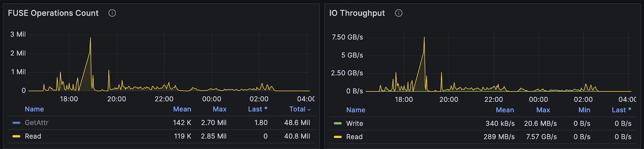Click the 7.50 GB/s y-axis label
This screenshot has height=149, width=644.
pyautogui.click(x=347, y=37)
